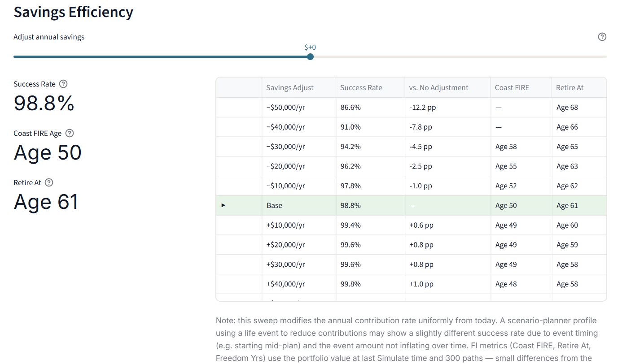Click the annual savings slider handle
The image size is (635, 364).
tap(310, 57)
